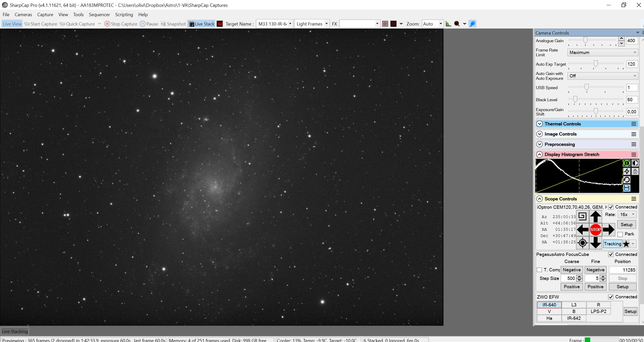644x342 pixels.
Task: Click the star icon next to Tracking
Action: [x=626, y=244]
